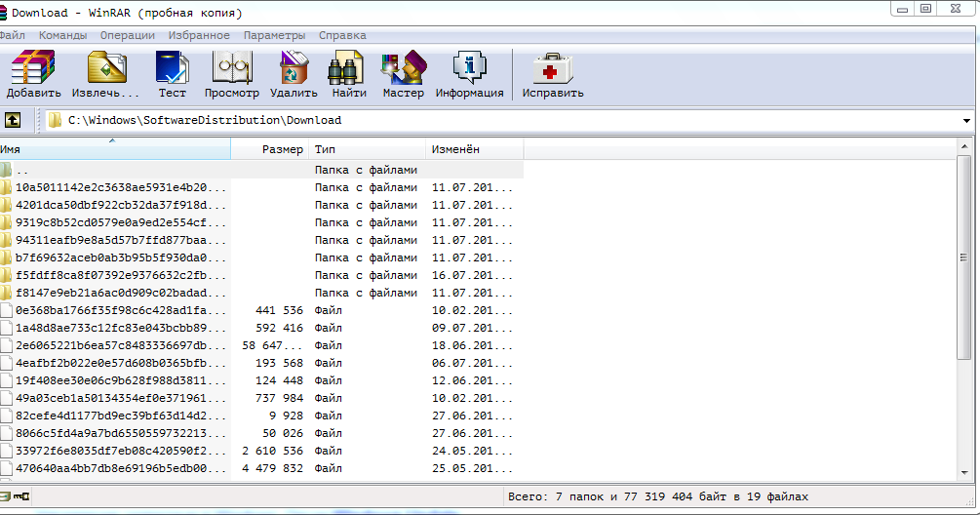This screenshot has width=980, height=515.
Task: Click the date 24.05.201... cell
Action: click(x=472, y=451)
